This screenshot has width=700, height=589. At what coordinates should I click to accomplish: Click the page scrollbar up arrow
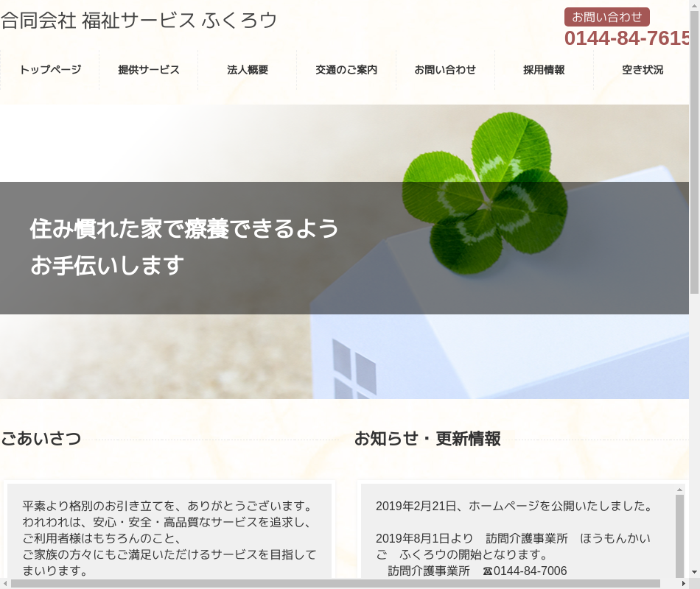[694, 5]
